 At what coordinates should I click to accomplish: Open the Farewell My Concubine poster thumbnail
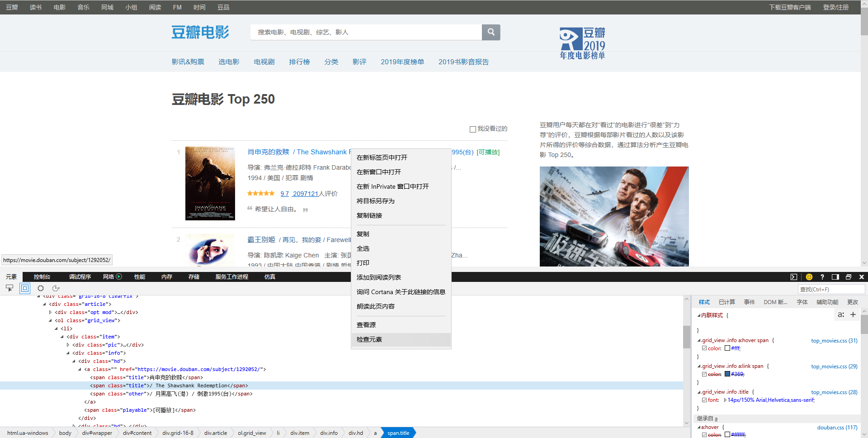click(x=210, y=250)
